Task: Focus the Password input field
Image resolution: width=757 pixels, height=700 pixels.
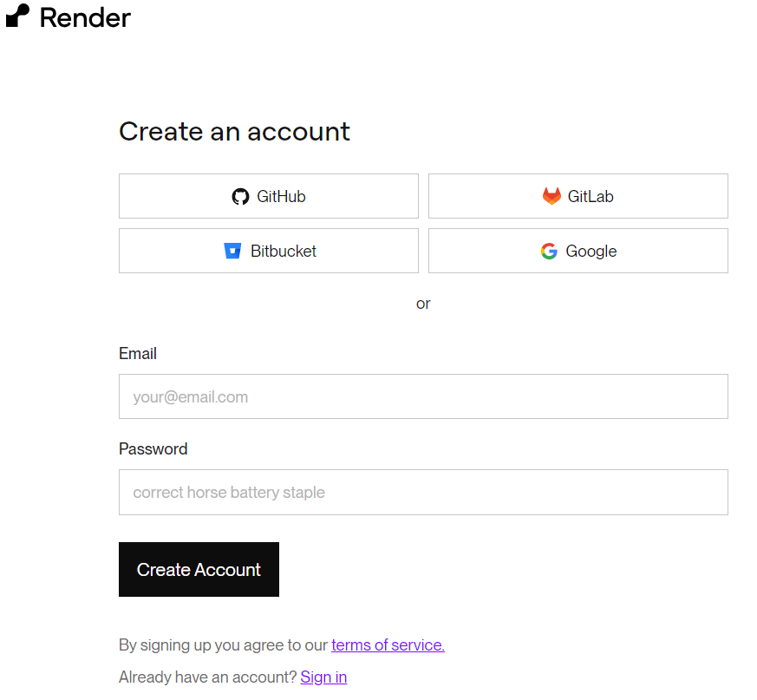Action: (x=423, y=493)
